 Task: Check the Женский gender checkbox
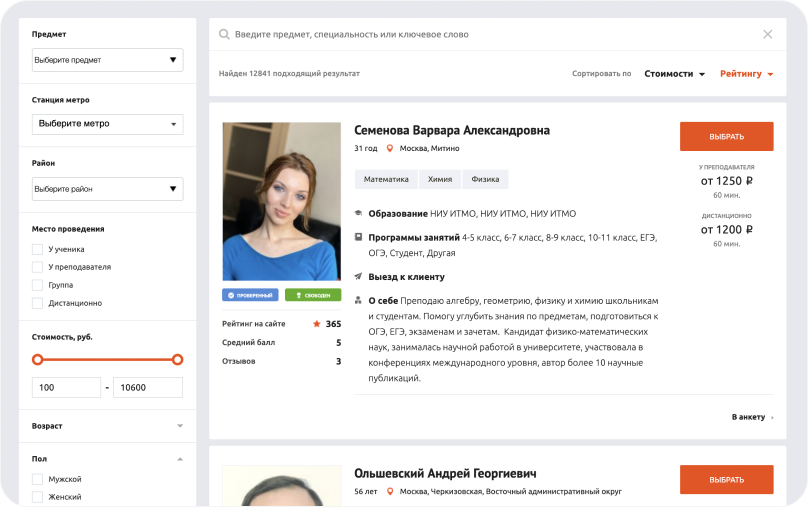(37, 497)
